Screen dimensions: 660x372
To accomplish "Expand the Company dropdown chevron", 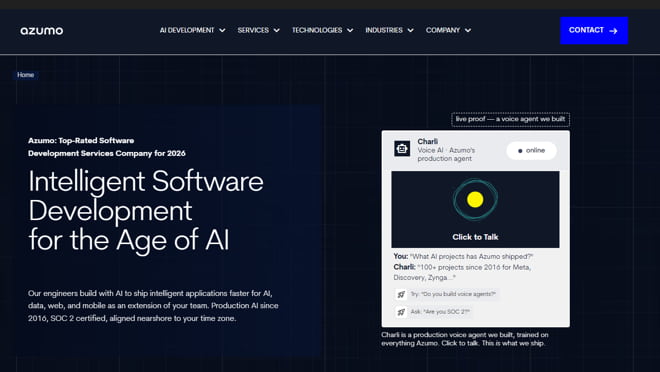I will 468,30.
